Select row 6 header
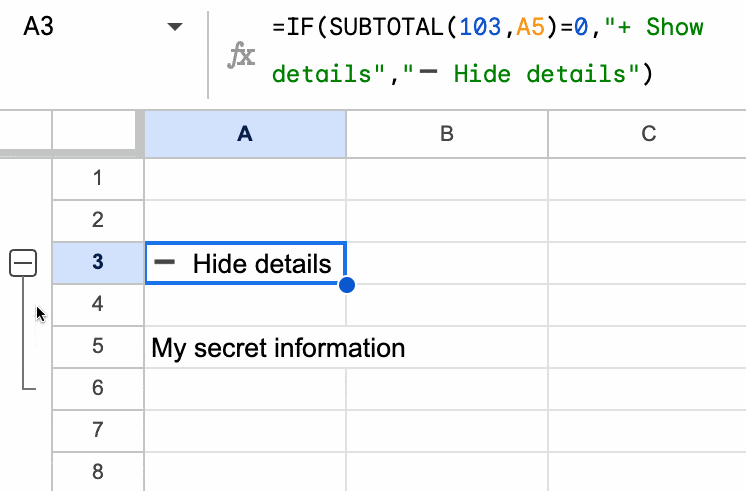This screenshot has height=491, width=746. [98, 388]
